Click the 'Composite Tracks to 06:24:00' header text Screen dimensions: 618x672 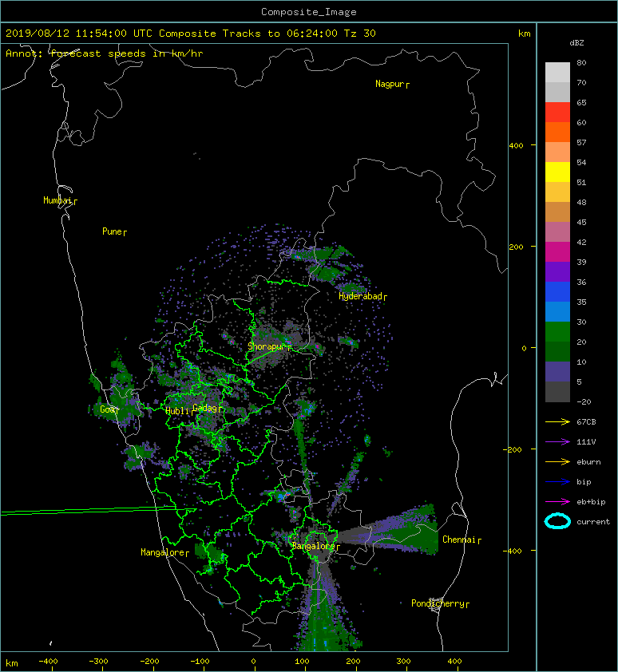[248, 34]
